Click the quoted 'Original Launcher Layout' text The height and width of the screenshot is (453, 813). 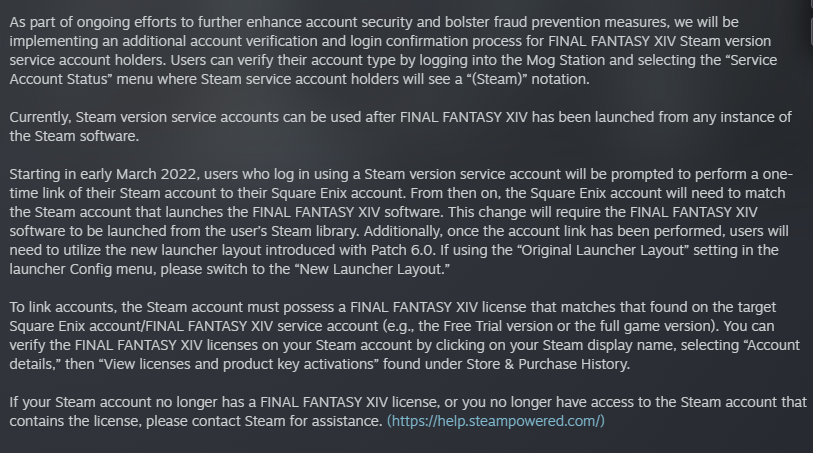[x=601, y=250]
